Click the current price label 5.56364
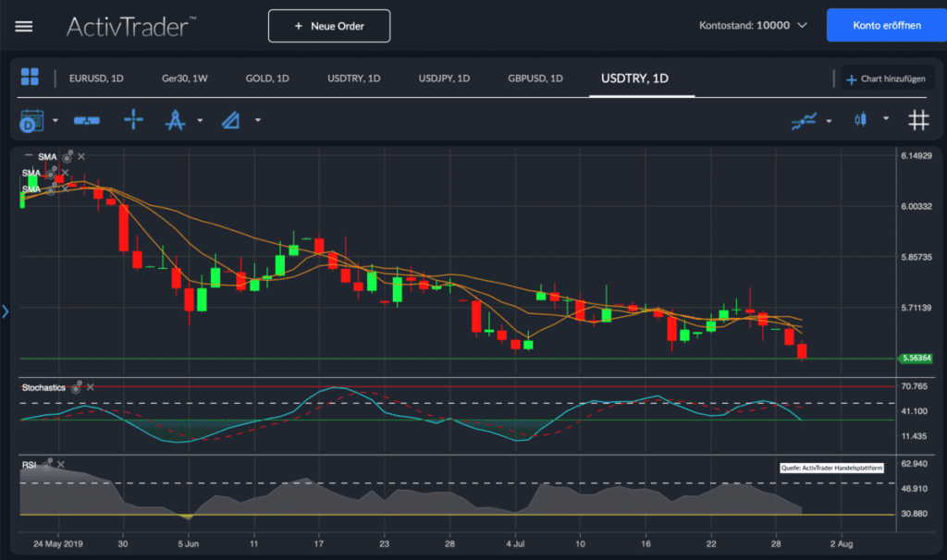This screenshot has height=560, width=947. pos(916,359)
